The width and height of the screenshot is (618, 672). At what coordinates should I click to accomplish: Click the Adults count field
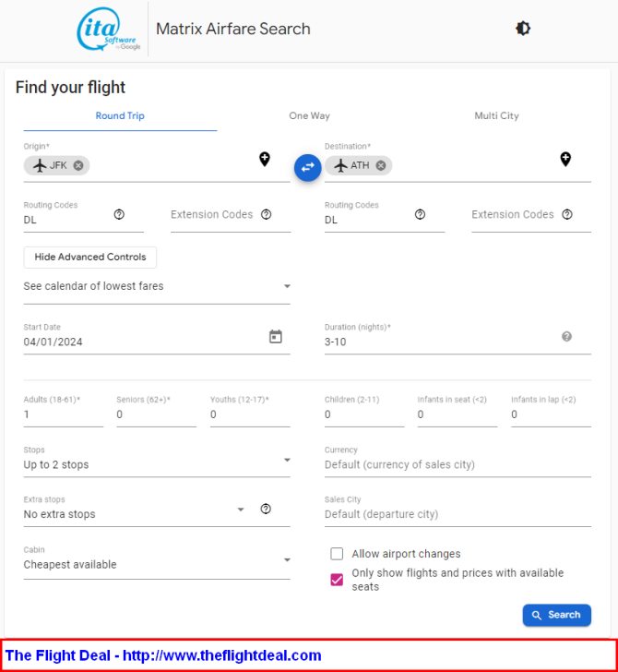(x=64, y=414)
